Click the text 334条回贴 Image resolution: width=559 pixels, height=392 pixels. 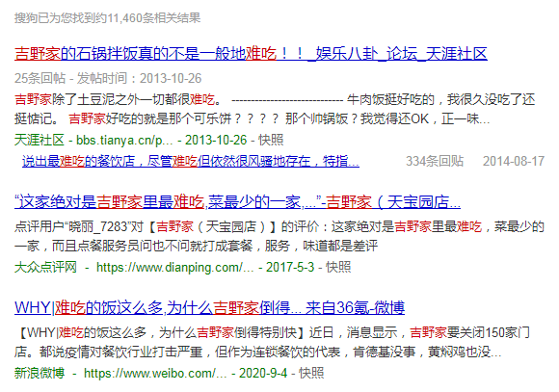435,161
